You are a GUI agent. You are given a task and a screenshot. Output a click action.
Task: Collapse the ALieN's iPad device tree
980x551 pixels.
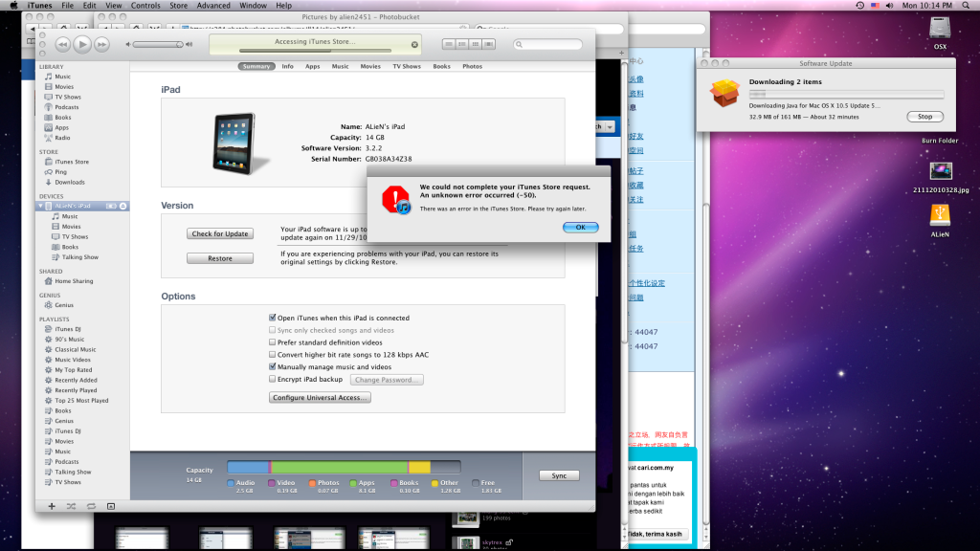pyautogui.click(x=40, y=207)
